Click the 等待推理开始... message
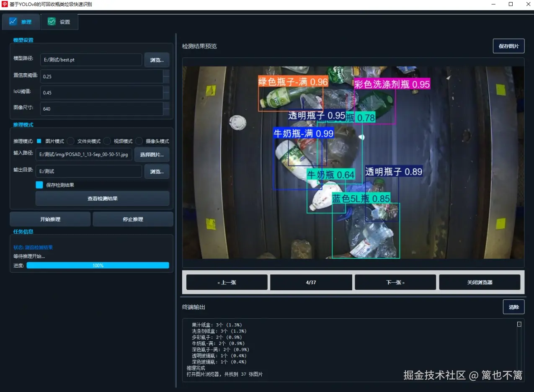This screenshot has height=392, width=534. pyautogui.click(x=29, y=256)
